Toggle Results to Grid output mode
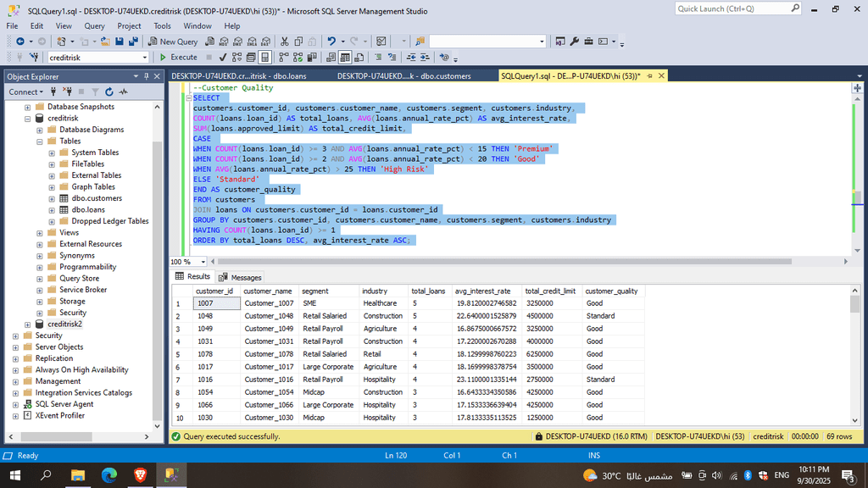Viewport: 868px width, 488px height. click(345, 57)
